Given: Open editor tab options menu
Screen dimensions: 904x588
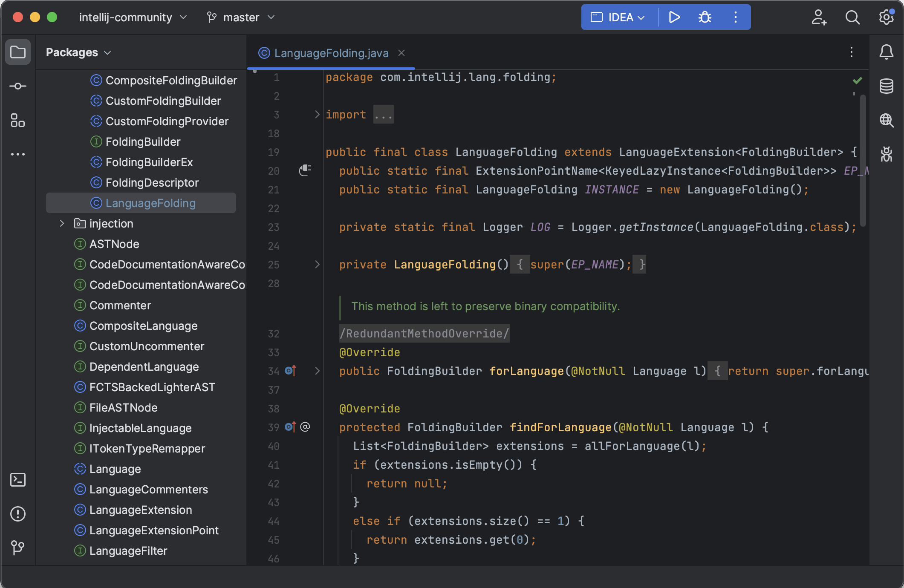Looking at the screenshot, I should pos(852,52).
